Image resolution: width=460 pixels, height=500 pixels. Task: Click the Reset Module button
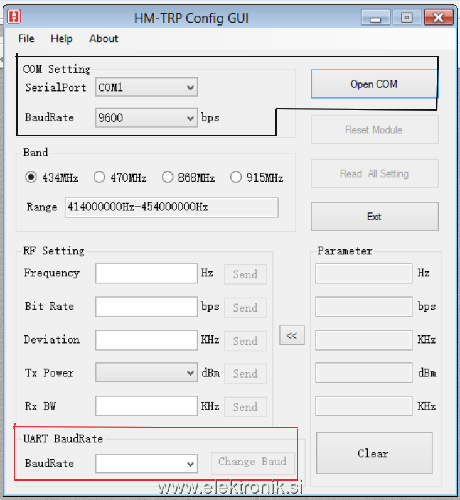pyautogui.click(x=375, y=130)
